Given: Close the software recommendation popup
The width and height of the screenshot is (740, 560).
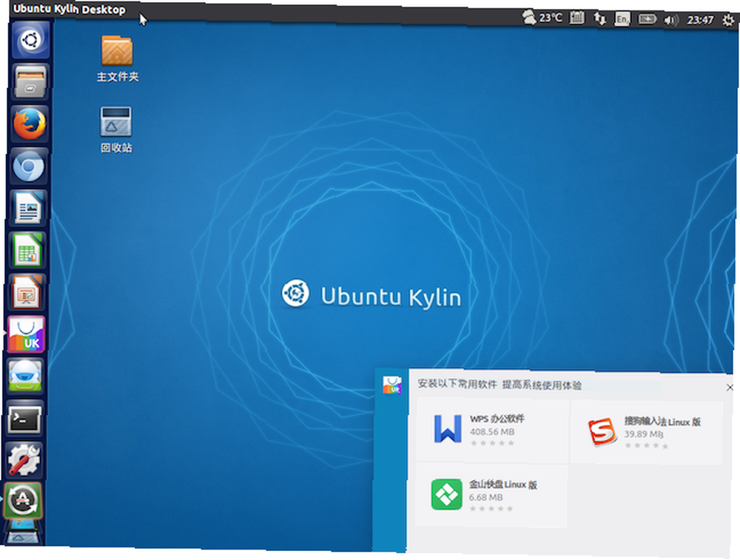Looking at the screenshot, I should pyautogui.click(x=730, y=388).
